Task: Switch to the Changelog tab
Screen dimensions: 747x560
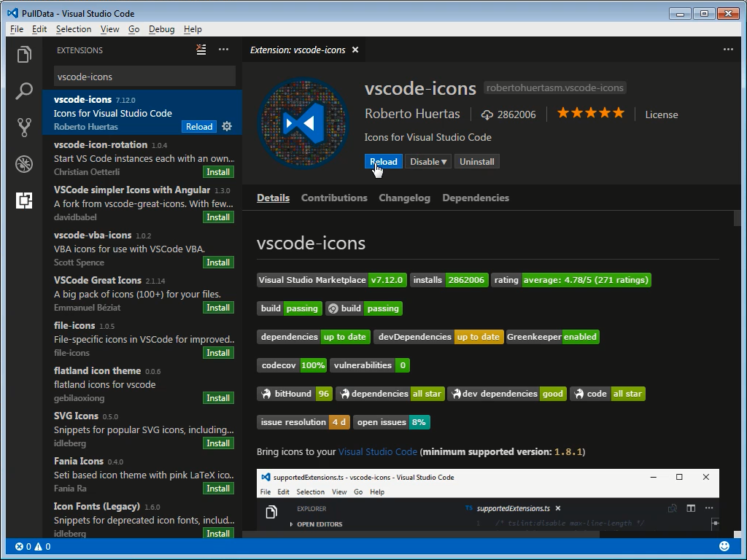Action: (x=404, y=198)
